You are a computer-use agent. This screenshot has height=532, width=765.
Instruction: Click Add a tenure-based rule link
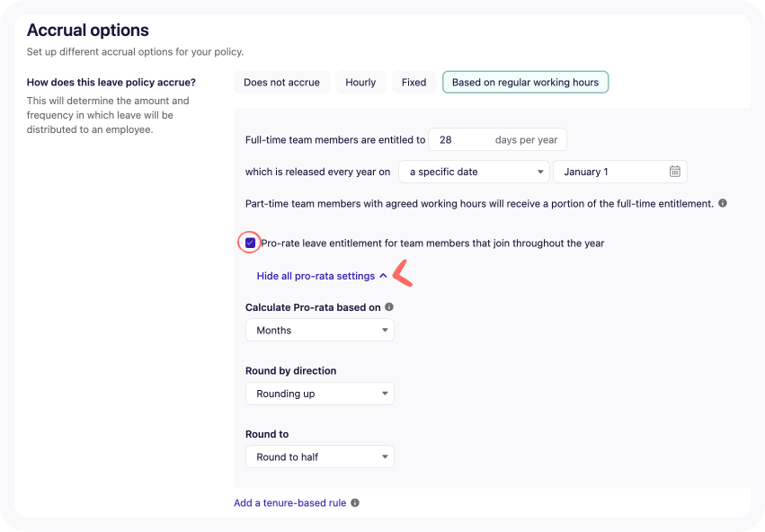coord(289,502)
